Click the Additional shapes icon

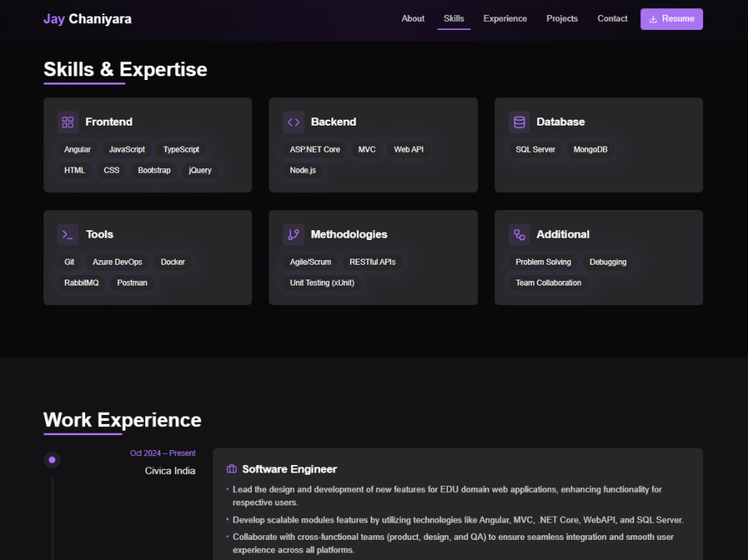(x=519, y=235)
